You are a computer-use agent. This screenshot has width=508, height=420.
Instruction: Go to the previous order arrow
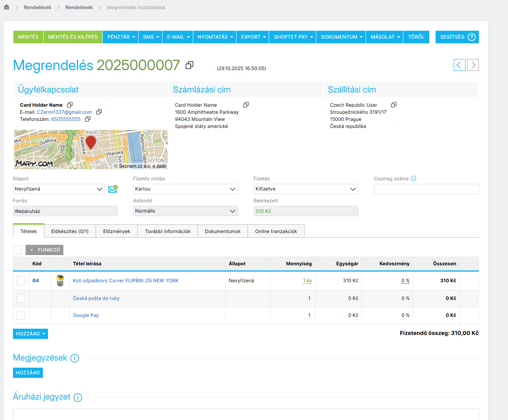[459, 65]
